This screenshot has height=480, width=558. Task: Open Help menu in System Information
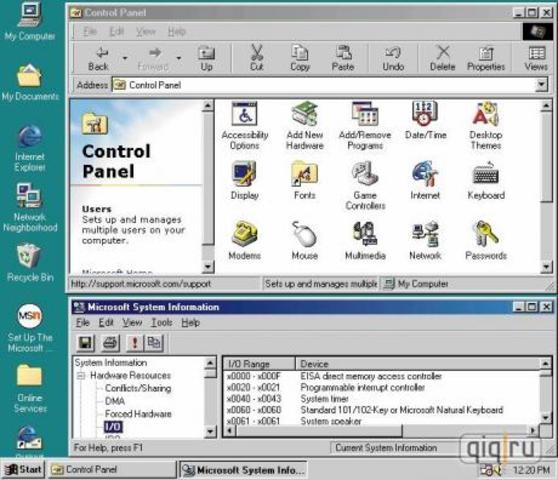click(191, 322)
